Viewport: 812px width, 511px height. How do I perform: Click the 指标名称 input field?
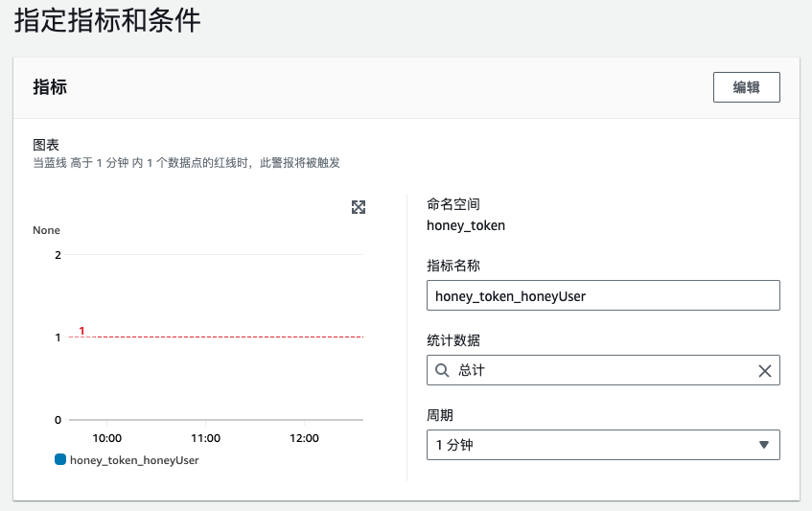coord(602,296)
